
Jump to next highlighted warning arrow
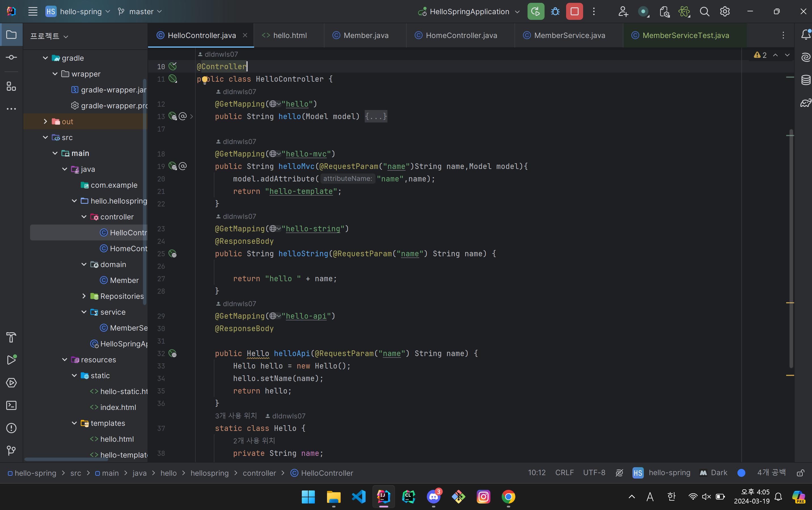787,55
